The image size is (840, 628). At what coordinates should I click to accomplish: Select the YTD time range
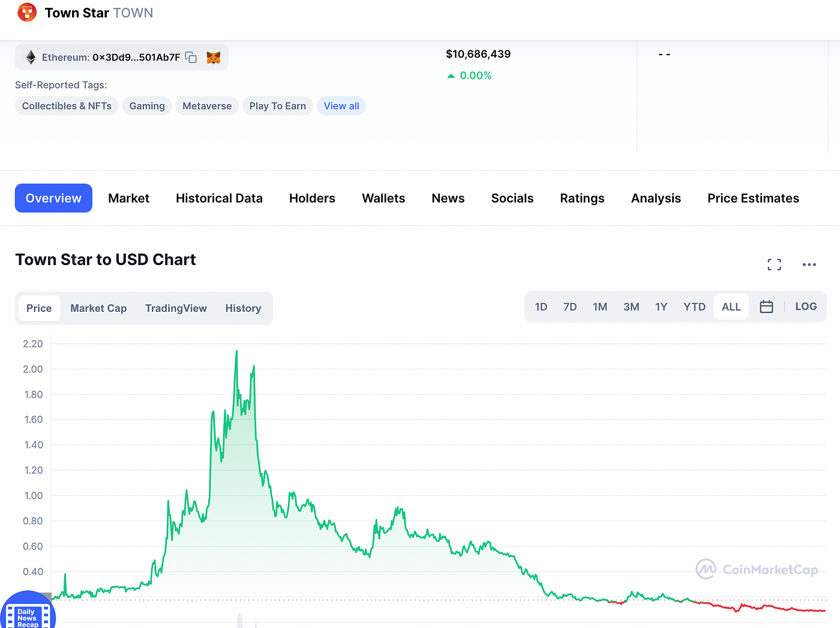694,307
